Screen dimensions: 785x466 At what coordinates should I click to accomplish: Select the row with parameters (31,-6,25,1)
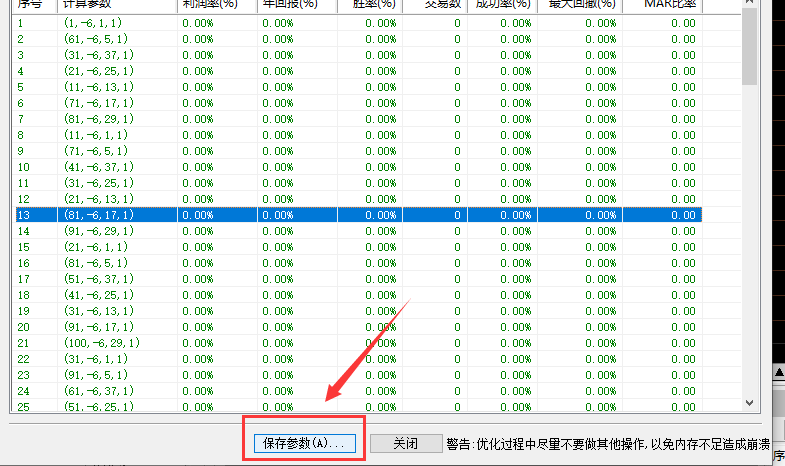(x=358, y=183)
